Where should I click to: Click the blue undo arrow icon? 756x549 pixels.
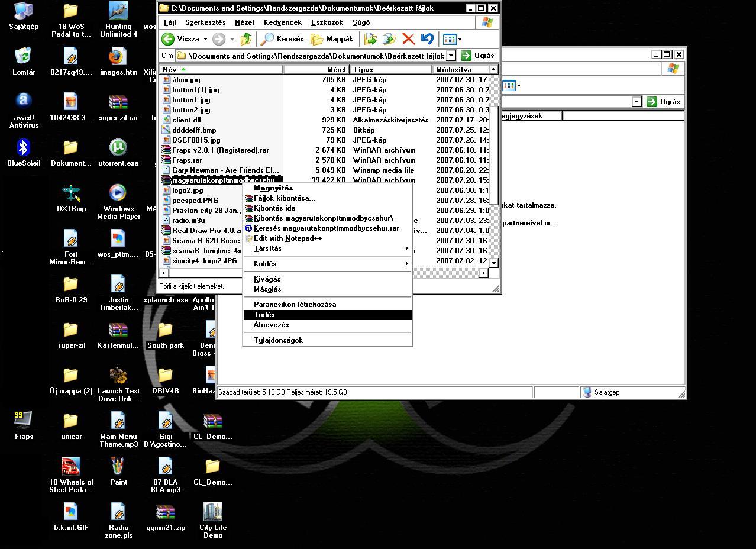click(427, 39)
